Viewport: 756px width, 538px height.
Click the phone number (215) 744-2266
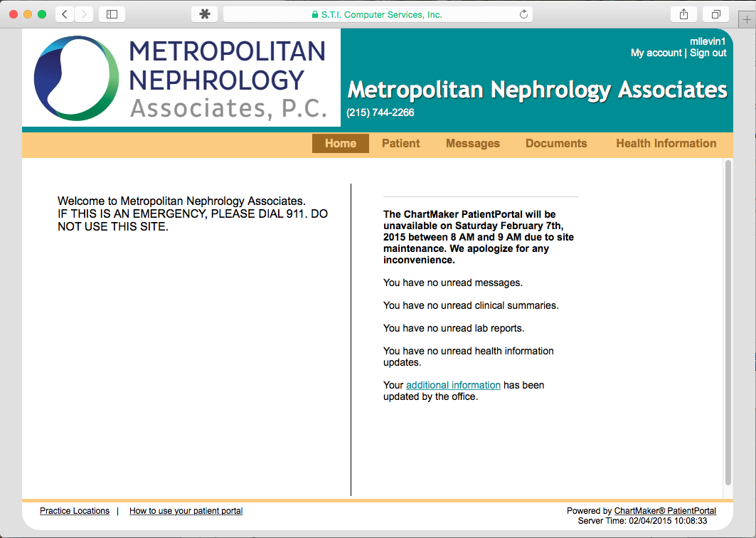coord(380,112)
